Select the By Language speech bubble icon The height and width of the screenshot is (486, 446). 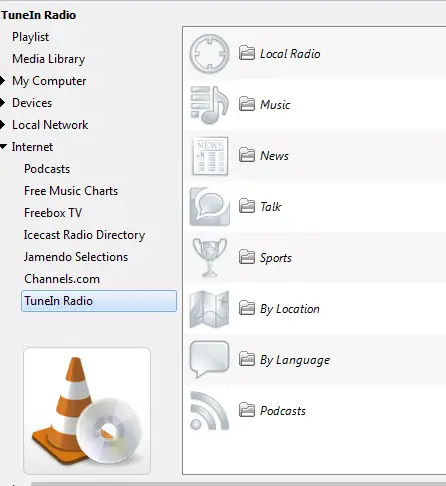tap(209, 359)
